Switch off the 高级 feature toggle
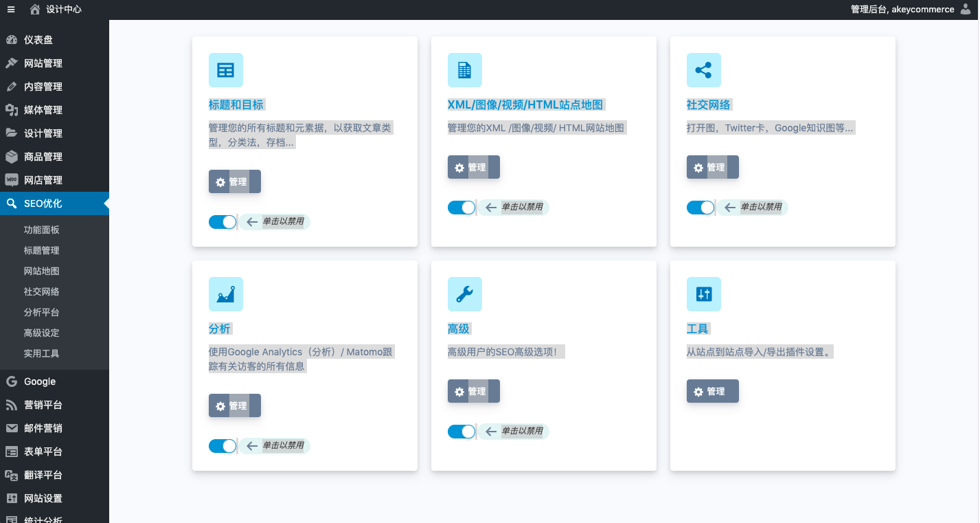The image size is (980, 523). coord(461,432)
